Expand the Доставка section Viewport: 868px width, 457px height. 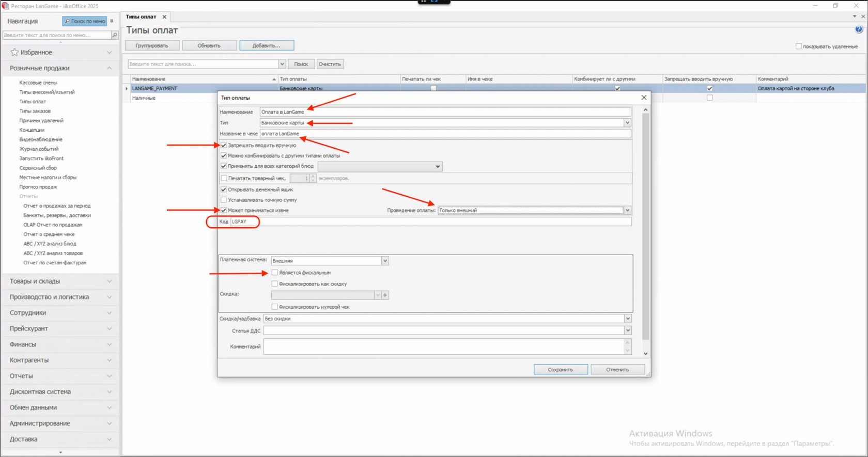(60, 439)
